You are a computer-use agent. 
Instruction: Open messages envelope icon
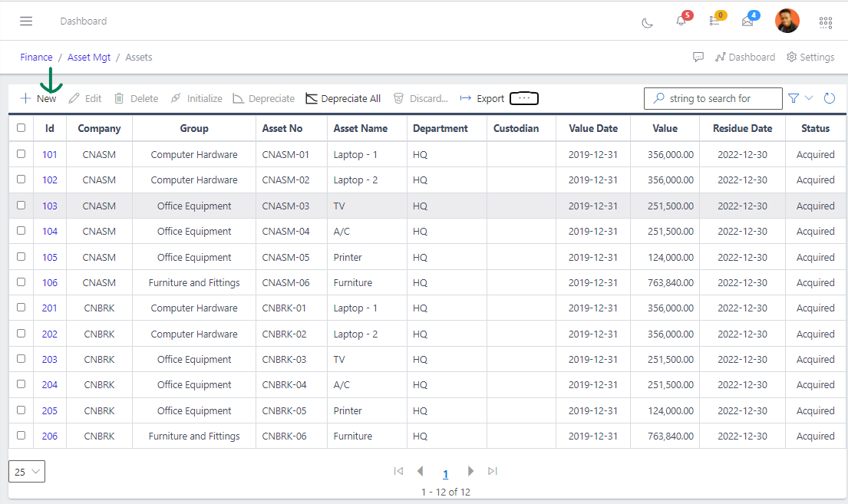coord(747,21)
